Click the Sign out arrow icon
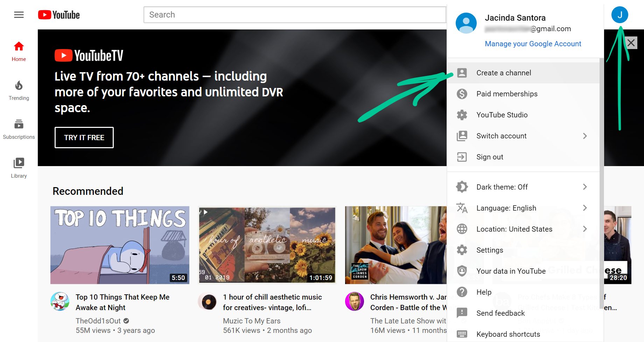This screenshot has width=644, height=342. click(x=462, y=157)
